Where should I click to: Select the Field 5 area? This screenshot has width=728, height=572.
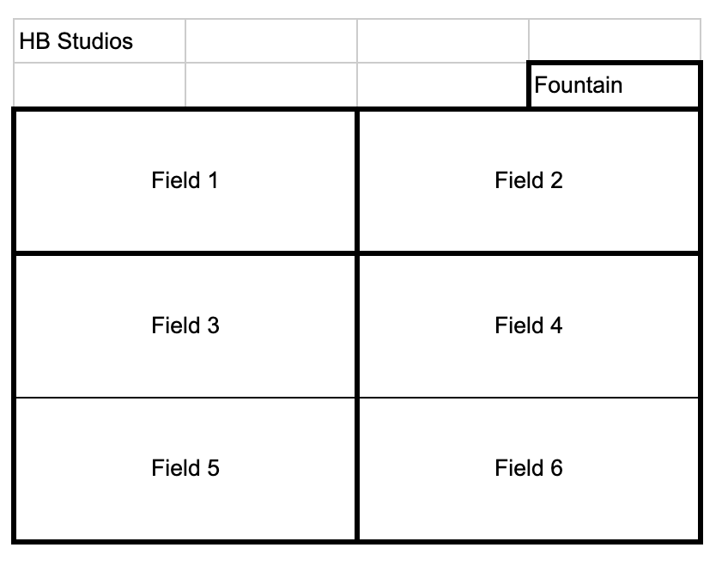[x=185, y=468]
